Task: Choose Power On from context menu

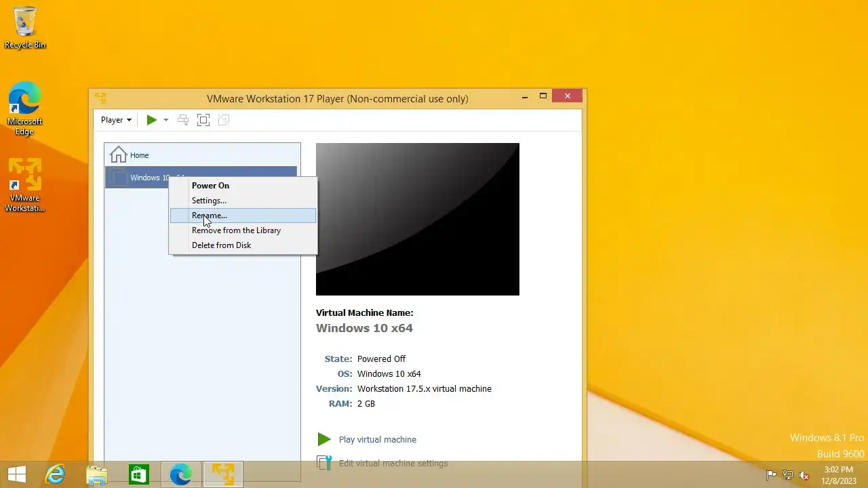Action: pyautogui.click(x=243, y=186)
